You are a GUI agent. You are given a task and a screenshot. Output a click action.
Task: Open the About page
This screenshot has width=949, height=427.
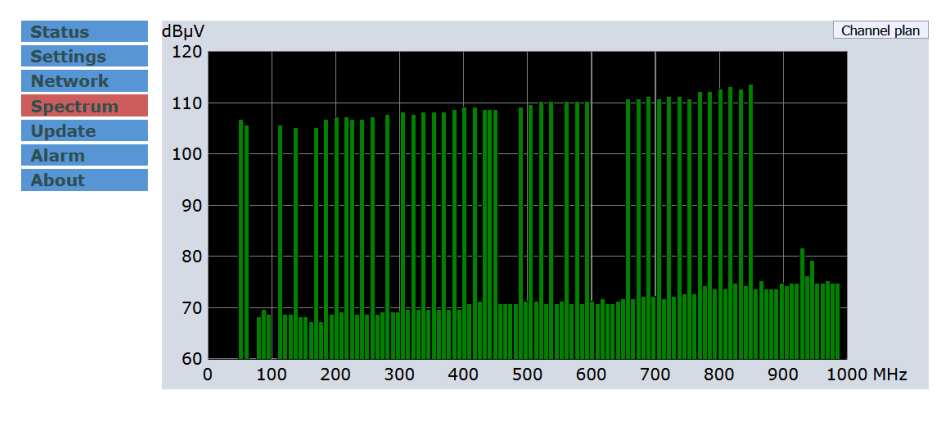click(84, 180)
